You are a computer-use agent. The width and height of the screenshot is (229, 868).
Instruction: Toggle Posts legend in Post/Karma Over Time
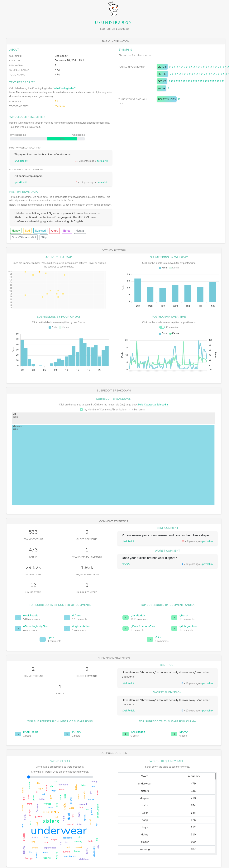(163, 333)
